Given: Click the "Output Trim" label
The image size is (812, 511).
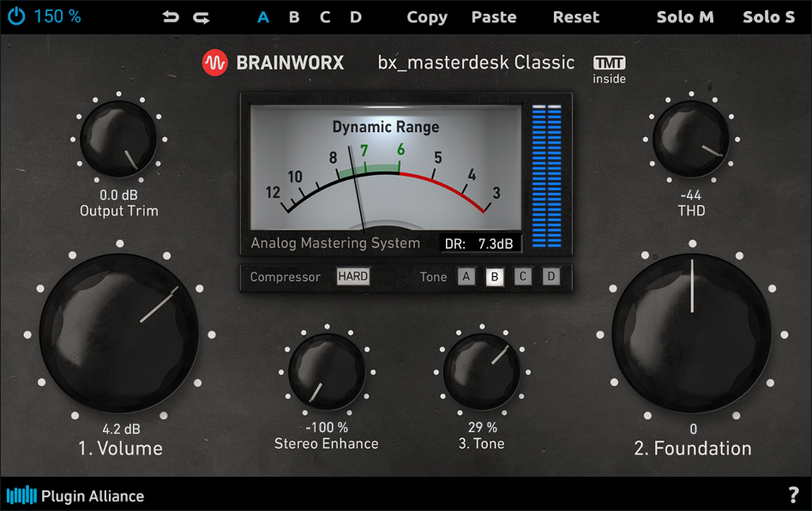Looking at the screenshot, I should pyautogui.click(x=118, y=211).
